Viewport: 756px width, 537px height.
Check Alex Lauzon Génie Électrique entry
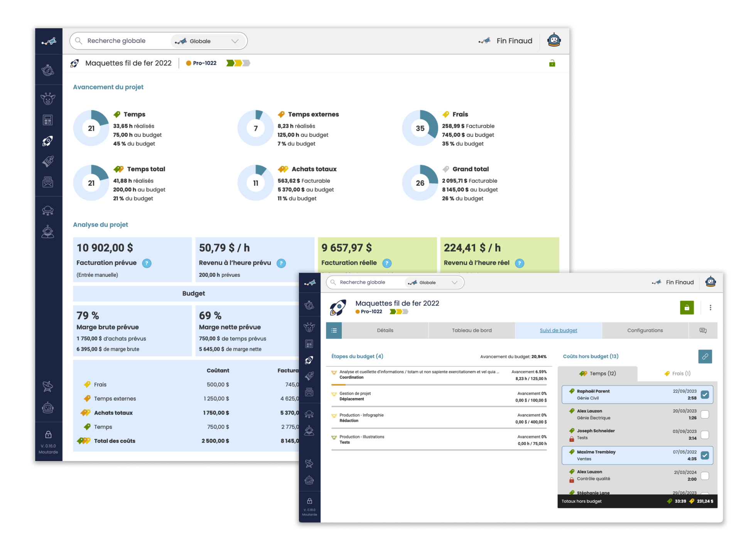pos(705,414)
